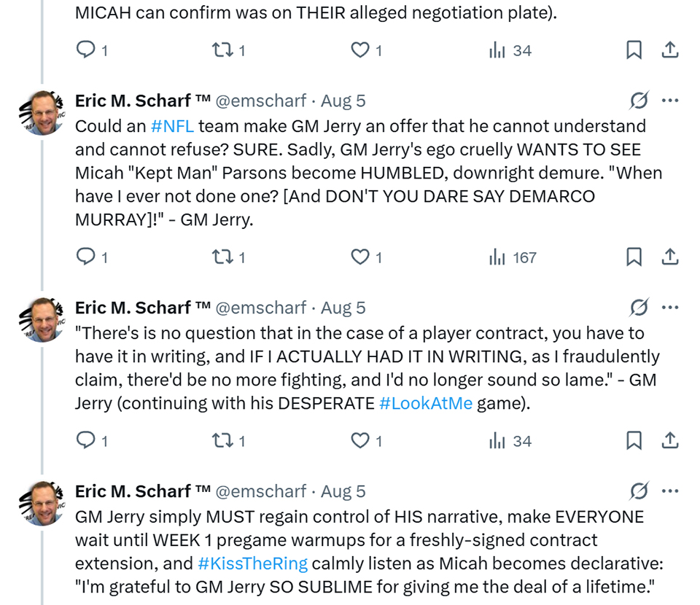Open more options on #KissTheRing tweet
This screenshot has width=700, height=605.
[x=670, y=491]
